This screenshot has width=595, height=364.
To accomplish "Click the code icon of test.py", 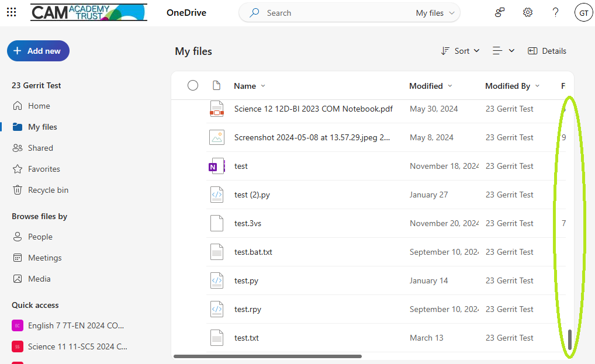I will (x=217, y=280).
